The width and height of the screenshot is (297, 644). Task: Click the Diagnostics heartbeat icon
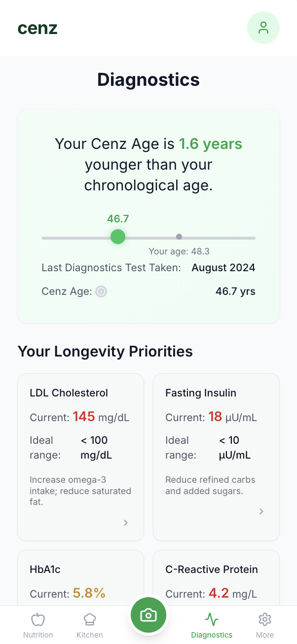tap(212, 619)
